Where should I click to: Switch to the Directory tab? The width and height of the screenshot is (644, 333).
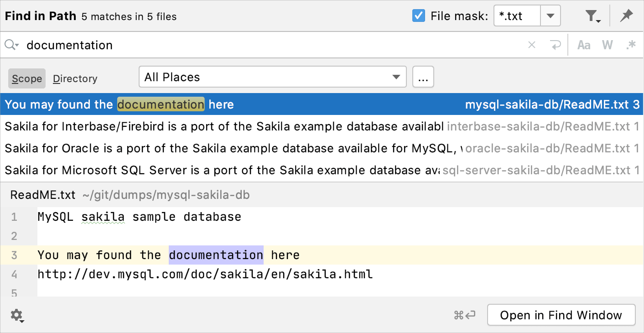tap(75, 78)
